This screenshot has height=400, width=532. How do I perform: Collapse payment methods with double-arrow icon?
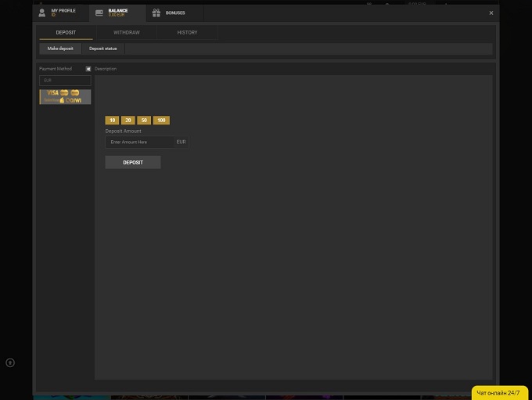[88, 69]
